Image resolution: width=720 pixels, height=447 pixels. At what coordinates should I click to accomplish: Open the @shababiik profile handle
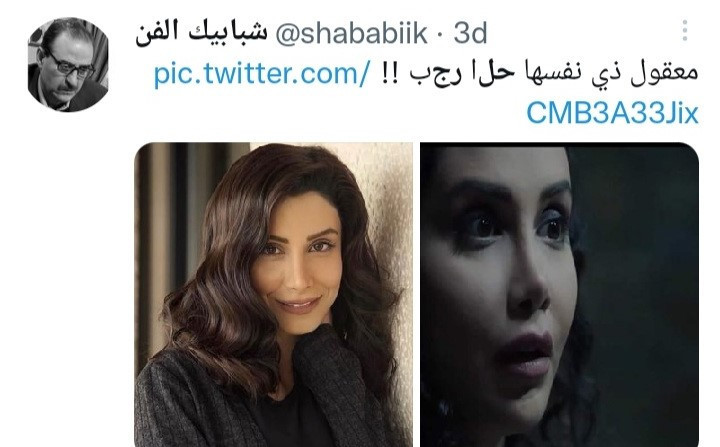[351, 34]
